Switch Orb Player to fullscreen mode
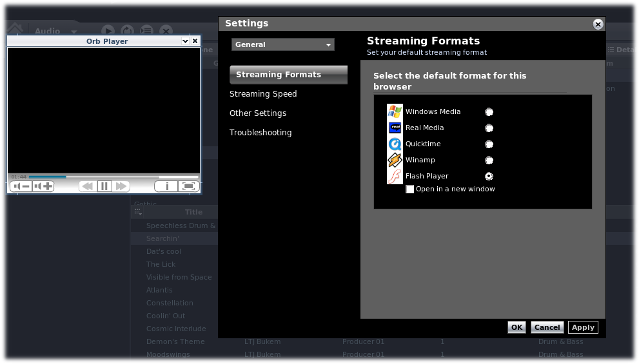The image size is (639, 364). [188, 187]
